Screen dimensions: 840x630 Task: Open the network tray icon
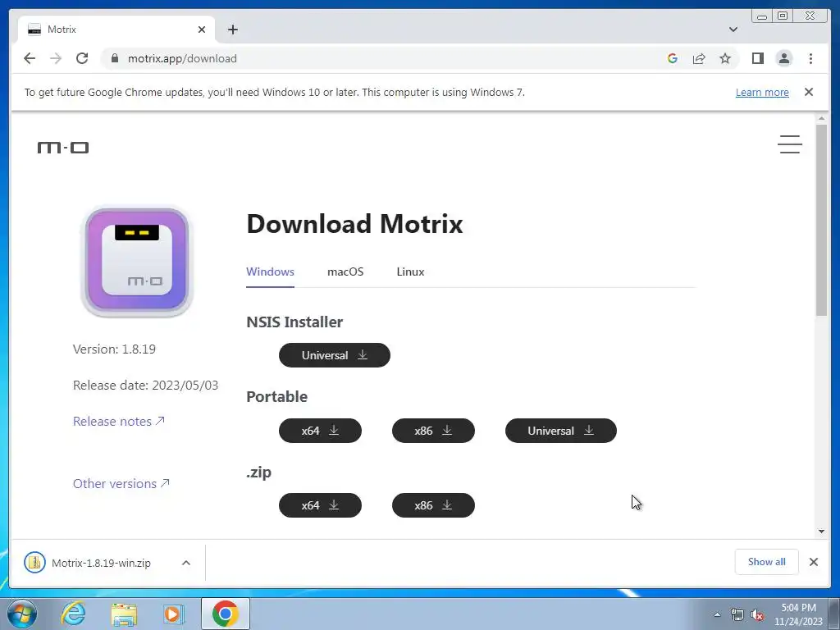click(737, 614)
